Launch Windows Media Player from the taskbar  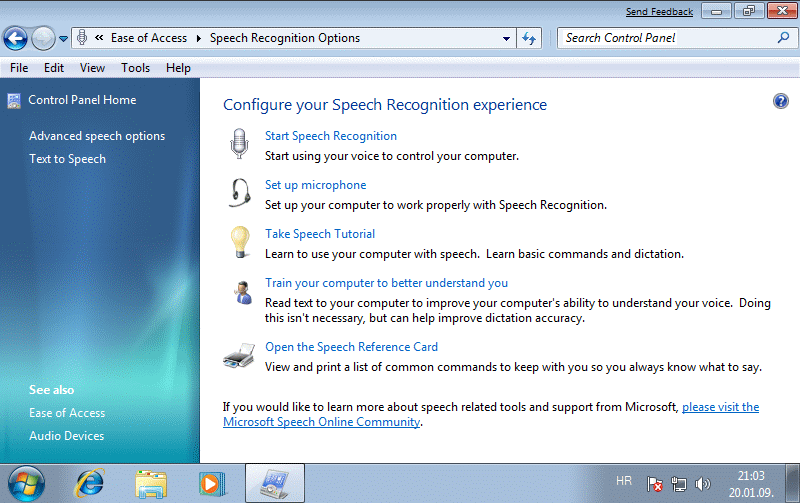[212, 484]
